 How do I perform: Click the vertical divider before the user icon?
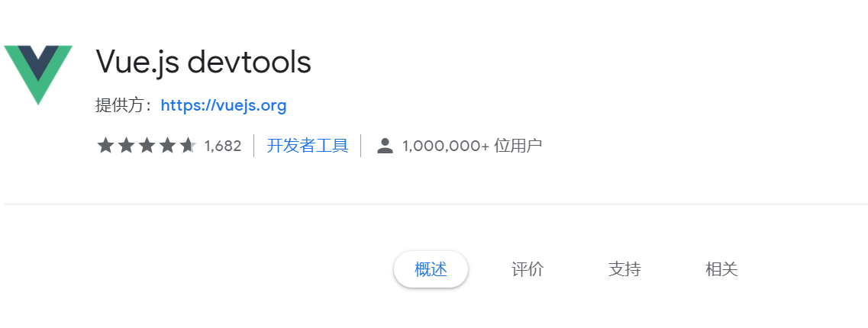(361, 146)
